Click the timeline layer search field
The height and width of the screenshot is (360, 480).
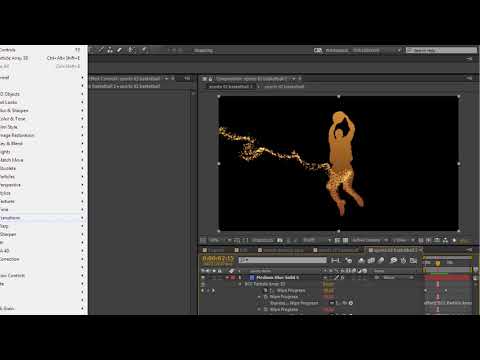pos(282,260)
